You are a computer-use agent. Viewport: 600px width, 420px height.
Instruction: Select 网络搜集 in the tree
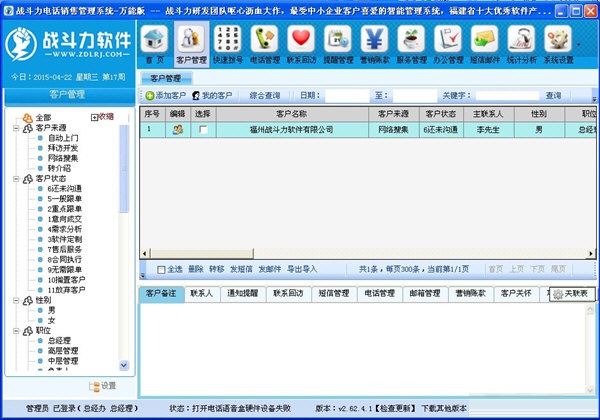(63, 158)
